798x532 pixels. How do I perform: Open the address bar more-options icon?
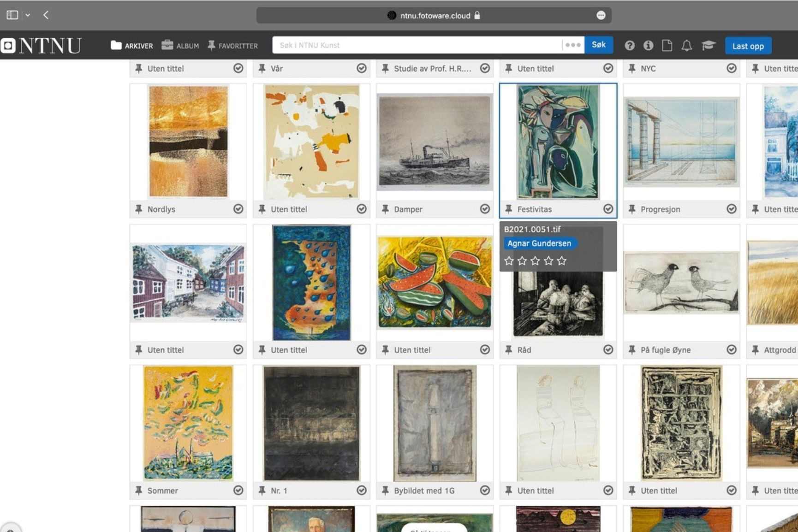(601, 15)
